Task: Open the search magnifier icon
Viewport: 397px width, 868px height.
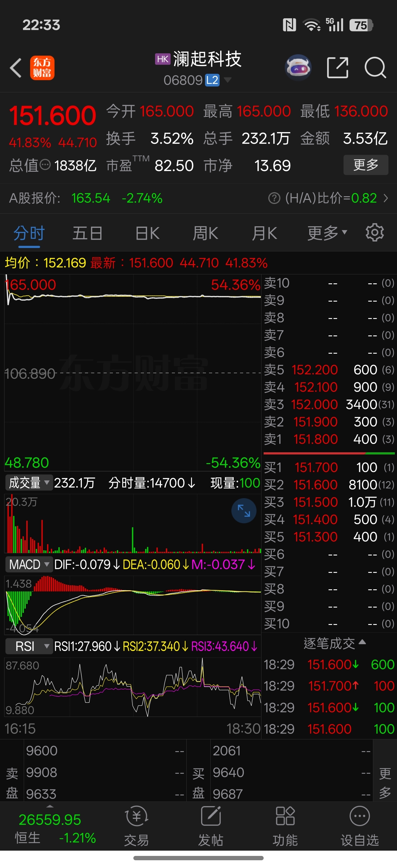Action: [x=375, y=67]
